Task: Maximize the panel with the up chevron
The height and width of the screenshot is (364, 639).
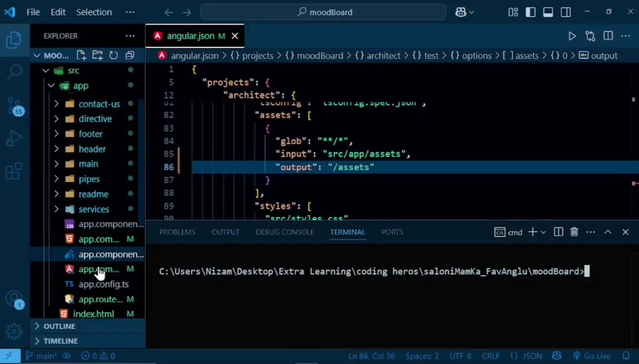Action: pyautogui.click(x=608, y=232)
